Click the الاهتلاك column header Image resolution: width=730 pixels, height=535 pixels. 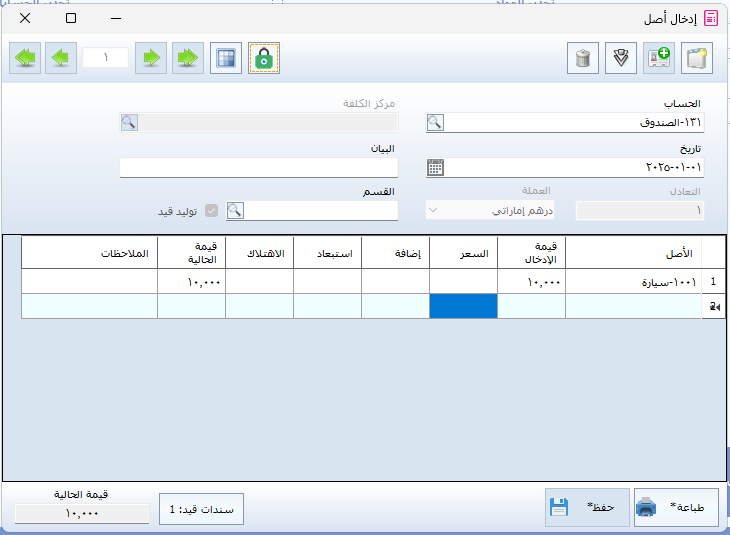259,254
